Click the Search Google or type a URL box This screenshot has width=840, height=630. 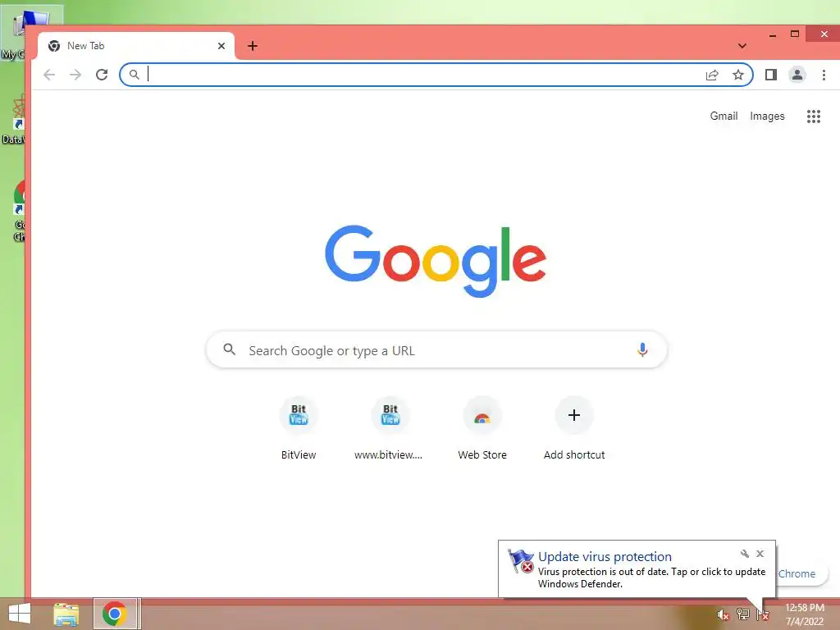pyautogui.click(x=436, y=349)
